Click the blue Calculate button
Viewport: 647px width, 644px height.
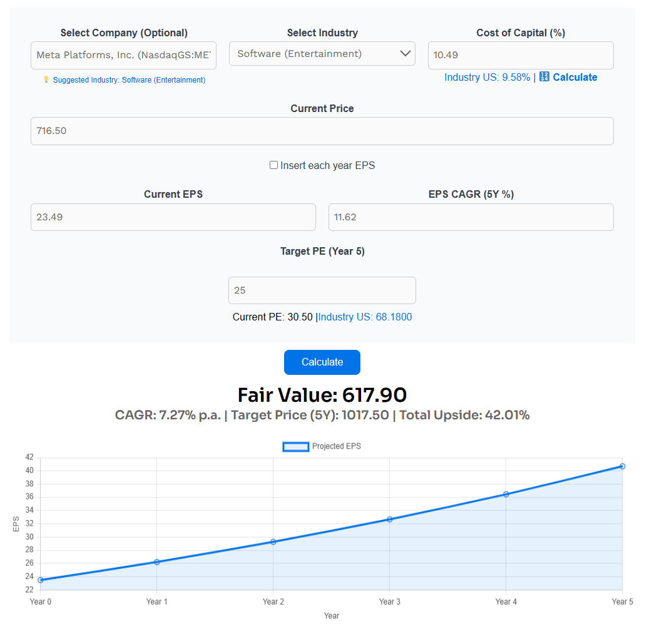(322, 362)
